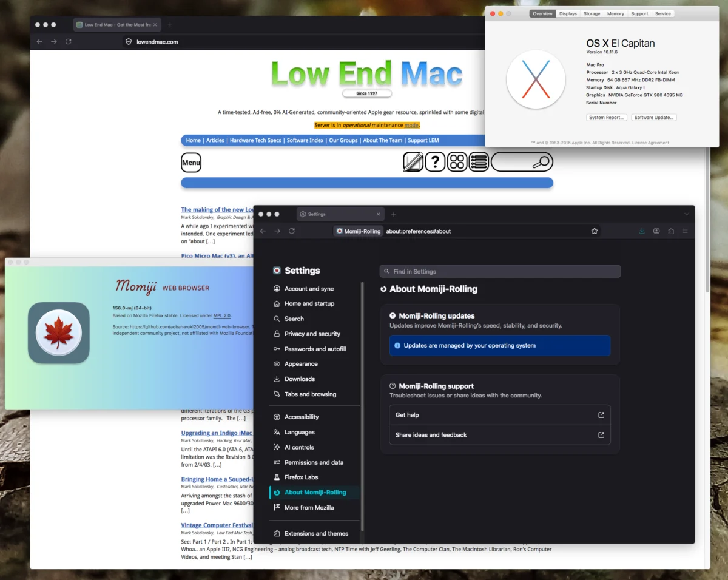Click the shield icon beside lowendmac.com
Image resolution: width=728 pixels, height=580 pixels.
tap(128, 42)
